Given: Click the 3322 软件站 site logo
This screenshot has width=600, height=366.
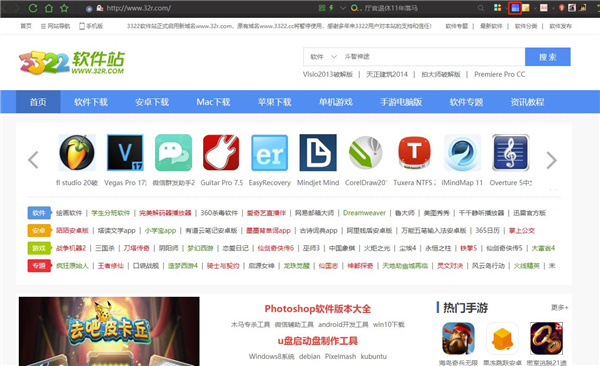Looking at the screenshot, I should [72, 62].
